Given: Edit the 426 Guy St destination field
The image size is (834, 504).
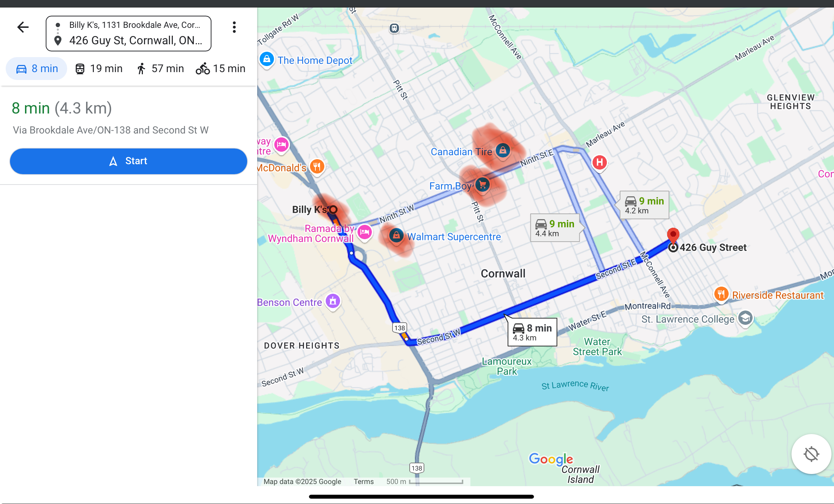Looking at the screenshot, I should pos(136,41).
